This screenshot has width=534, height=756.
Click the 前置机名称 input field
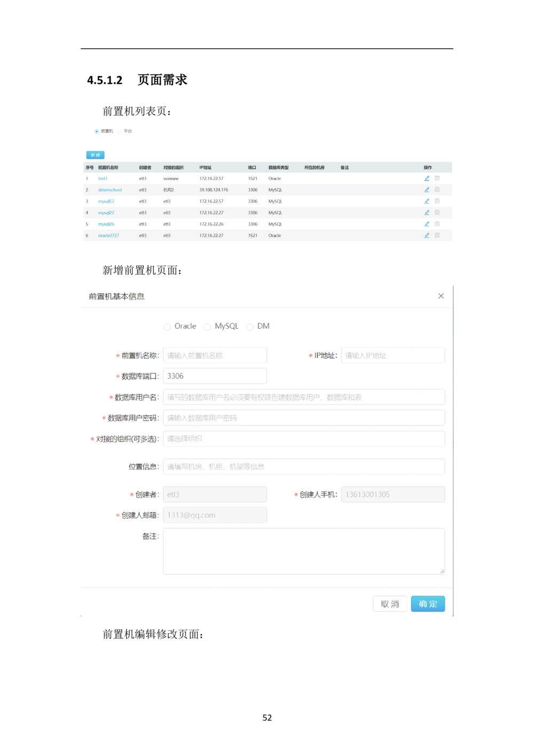tap(214, 355)
